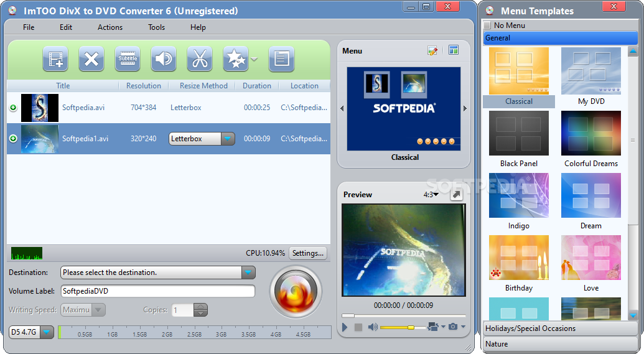This screenshot has height=354, width=644.
Task: Open the Writing Speed Maximum dropdown
Action: [x=98, y=310]
